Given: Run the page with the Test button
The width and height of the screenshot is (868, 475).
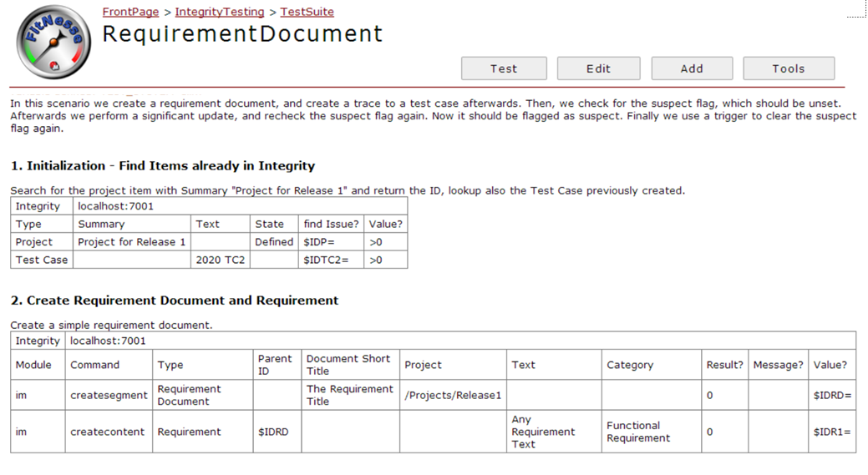Looking at the screenshot, I should click(504, 68).
